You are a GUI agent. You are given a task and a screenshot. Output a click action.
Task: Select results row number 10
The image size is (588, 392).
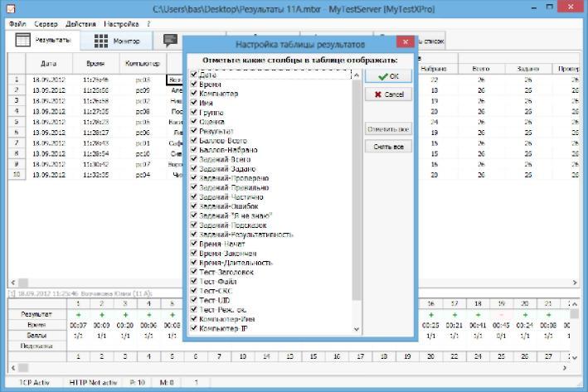17,175
